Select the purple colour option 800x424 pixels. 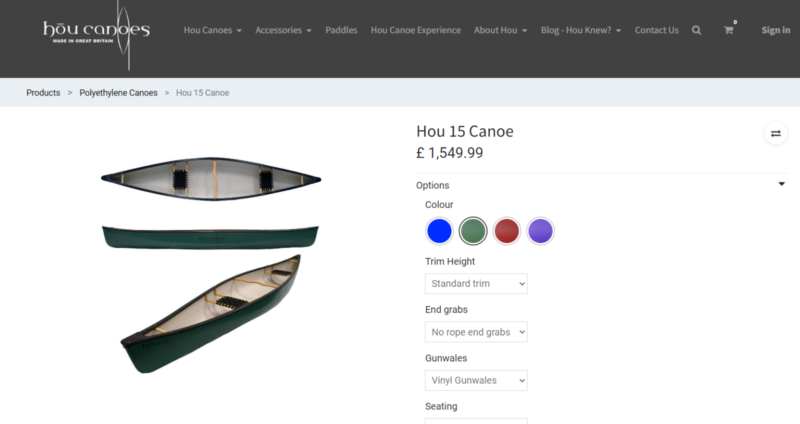[540, 231]
